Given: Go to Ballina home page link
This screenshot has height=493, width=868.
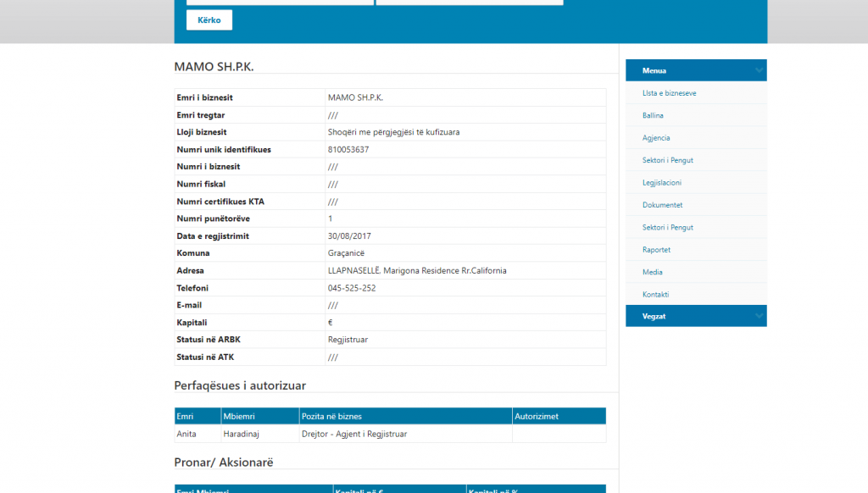Looking at the screenshot, I should tap(653, 115).
